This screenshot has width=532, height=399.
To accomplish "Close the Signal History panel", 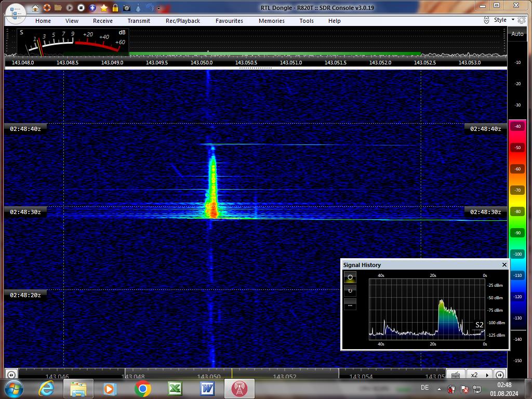I will [504, 264].
